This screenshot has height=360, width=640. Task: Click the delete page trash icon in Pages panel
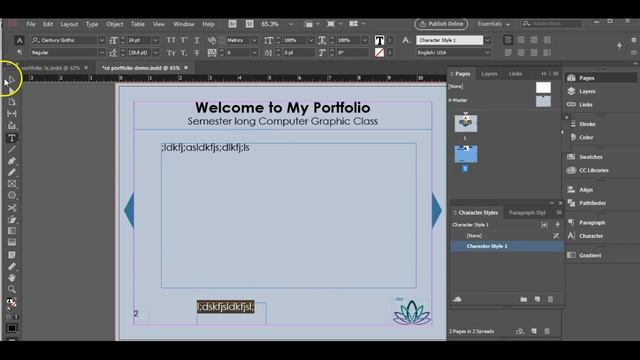(547, 331)
